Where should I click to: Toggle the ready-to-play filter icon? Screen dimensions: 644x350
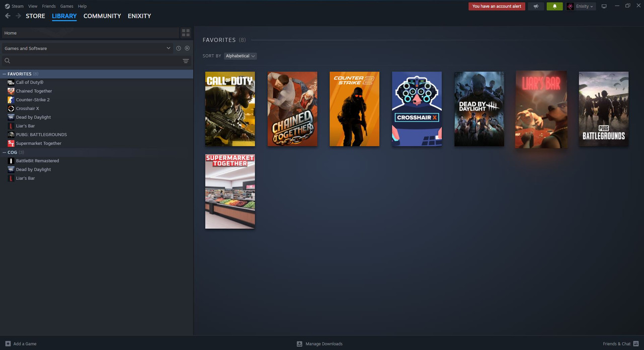pyautogui.click(x=187, y=48)
